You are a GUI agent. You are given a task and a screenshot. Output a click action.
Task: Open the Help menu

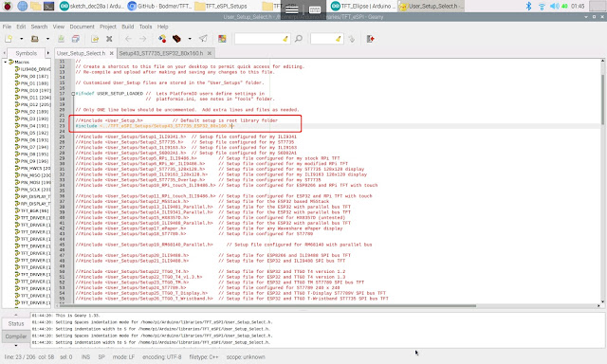pyautogui.click(x=162, y=27)
